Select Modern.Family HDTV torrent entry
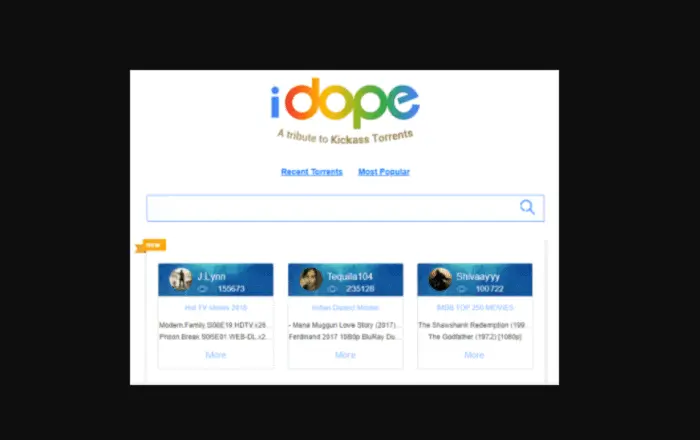 [212, 325]
